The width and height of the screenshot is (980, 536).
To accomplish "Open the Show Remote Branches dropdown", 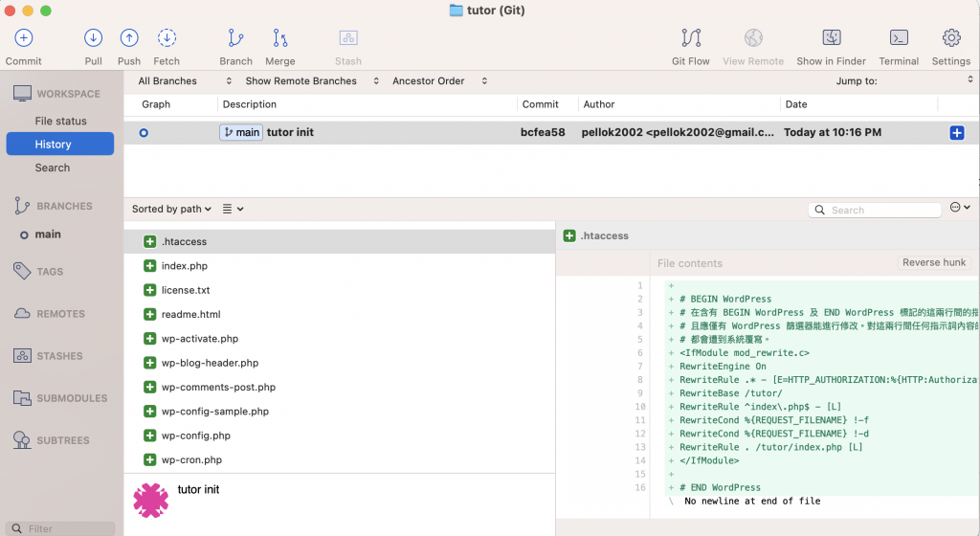I will pyautogui.click(x=312, y=81).
